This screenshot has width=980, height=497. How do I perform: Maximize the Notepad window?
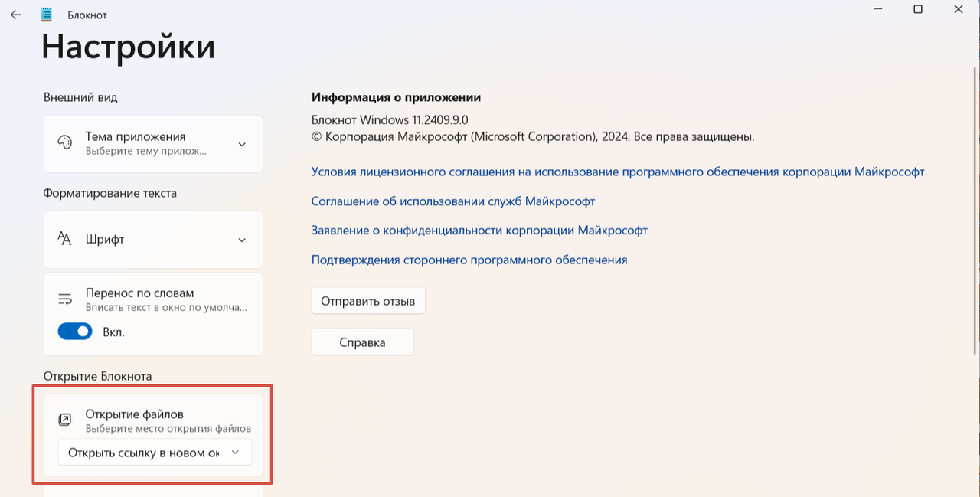(917, 9)
